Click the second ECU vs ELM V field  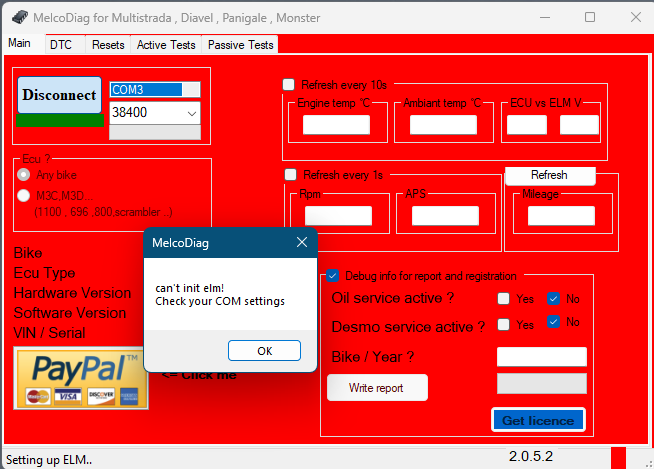click(x=579, y=125)
